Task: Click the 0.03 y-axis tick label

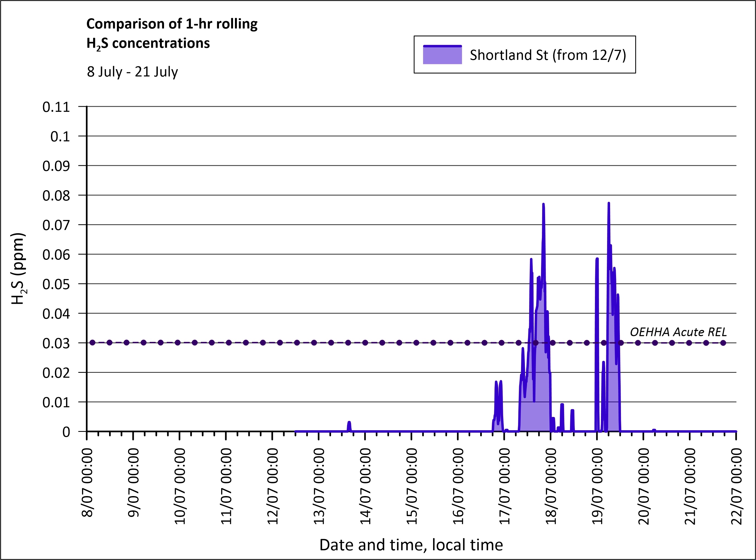Action: point(56,343)
